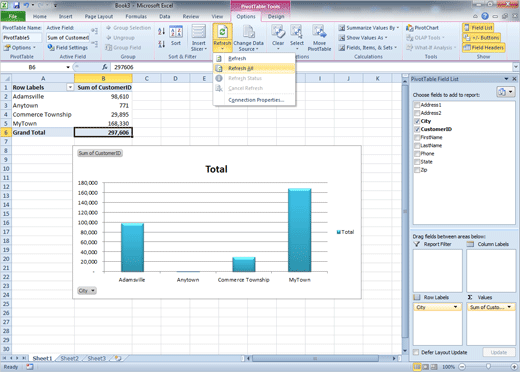This screenshot has height=372, width=520.
Task: Click the insert function fx icon
Action: (105, 67)
